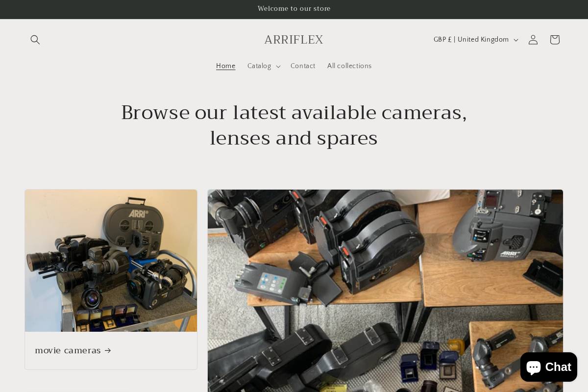This screenshot has height=392, width=588.
Task: Click the magnifying glass to start searching
Action: tap(35, 40)
